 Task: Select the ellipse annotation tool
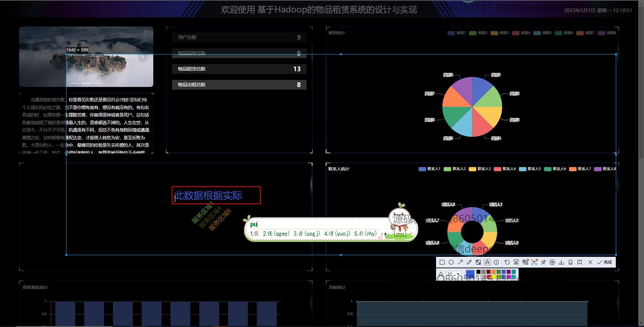(451, 262)
